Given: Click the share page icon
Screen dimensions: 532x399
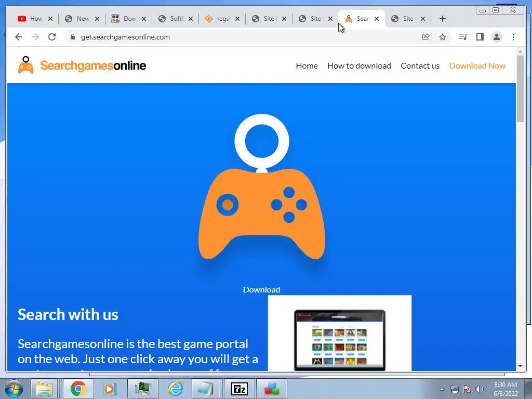Looking at the screenshot, I should pyautogui.click(x=425, y=37).
